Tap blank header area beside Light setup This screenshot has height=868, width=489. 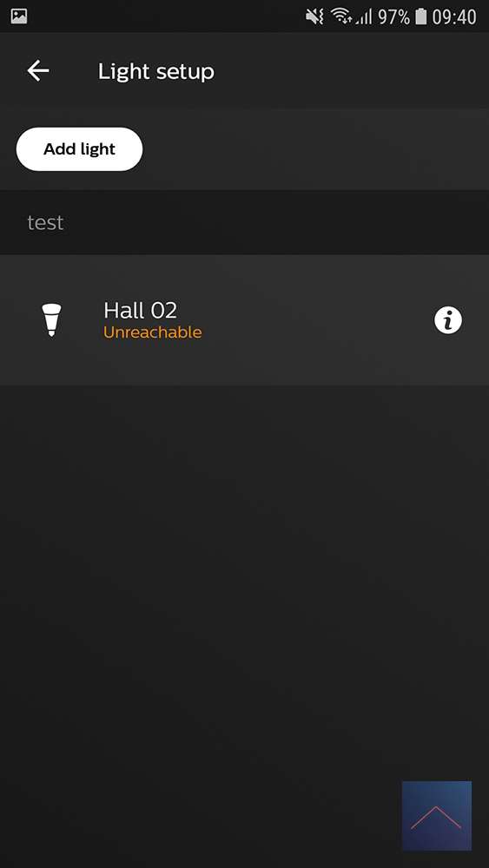click(x=349, y=71)
